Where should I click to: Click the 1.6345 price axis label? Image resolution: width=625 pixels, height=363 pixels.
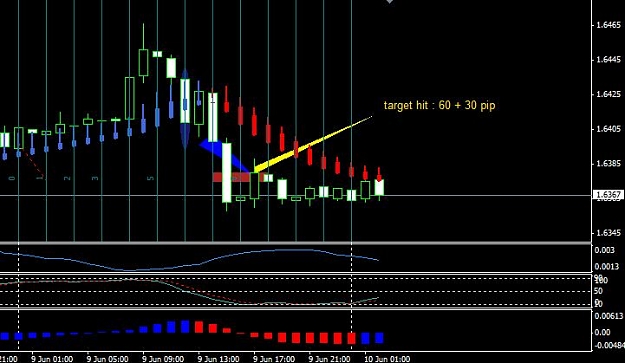tap(608, 233)
